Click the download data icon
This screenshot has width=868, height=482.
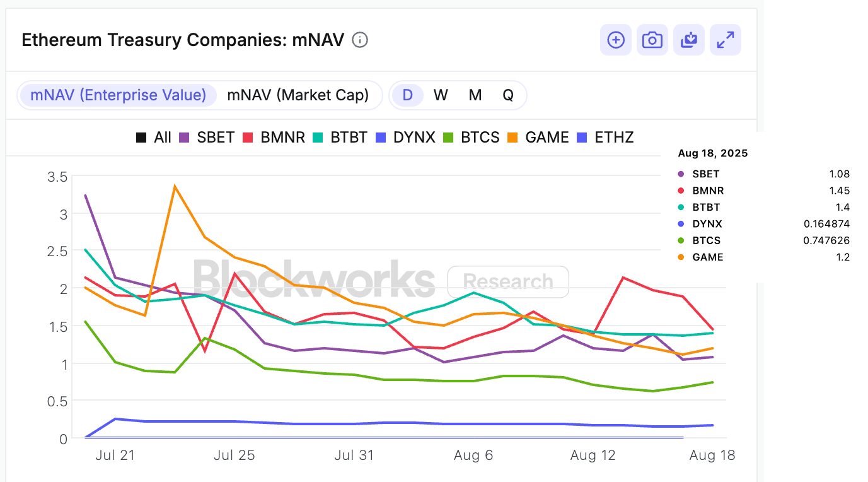(x=689, y=40)
